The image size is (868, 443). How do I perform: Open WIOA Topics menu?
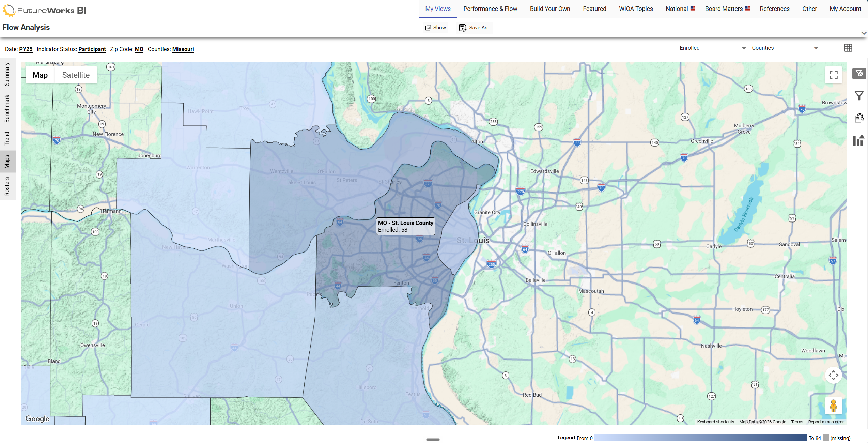point(636,9)
